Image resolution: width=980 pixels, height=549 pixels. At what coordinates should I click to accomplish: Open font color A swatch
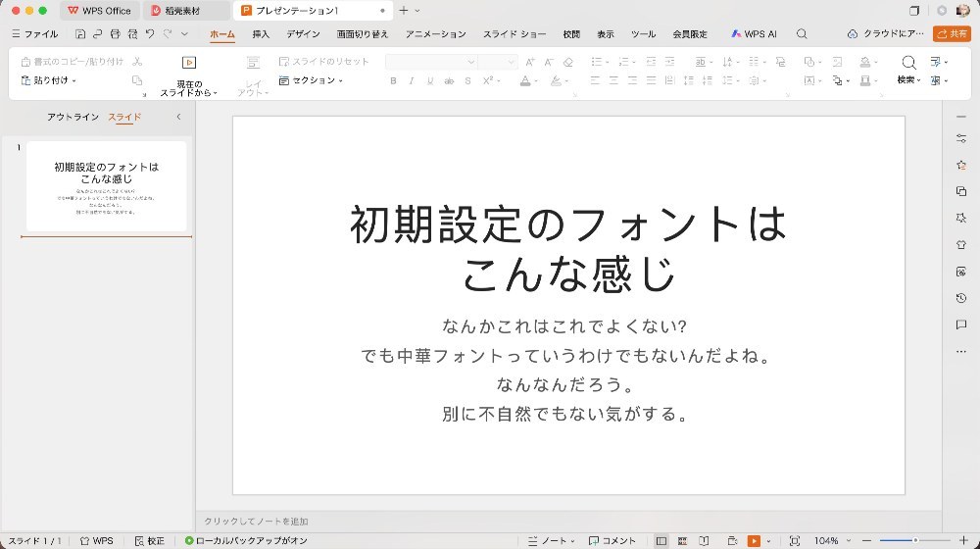[x=525, y=80]
